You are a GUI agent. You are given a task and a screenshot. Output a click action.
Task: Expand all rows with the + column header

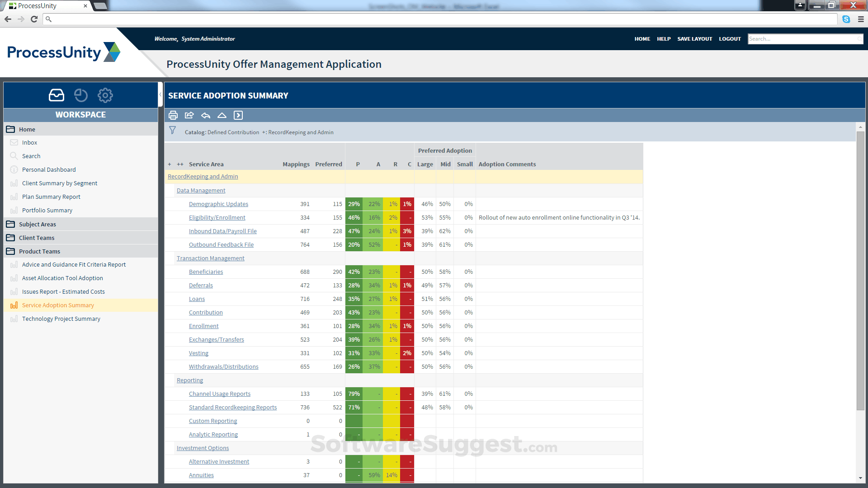170,164
